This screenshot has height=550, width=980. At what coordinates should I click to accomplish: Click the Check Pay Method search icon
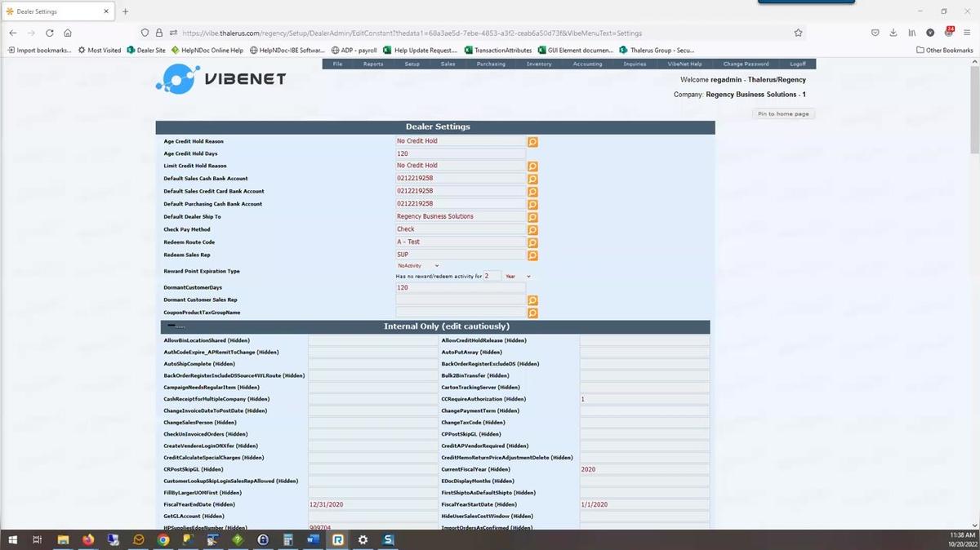(x=532, y=230)
